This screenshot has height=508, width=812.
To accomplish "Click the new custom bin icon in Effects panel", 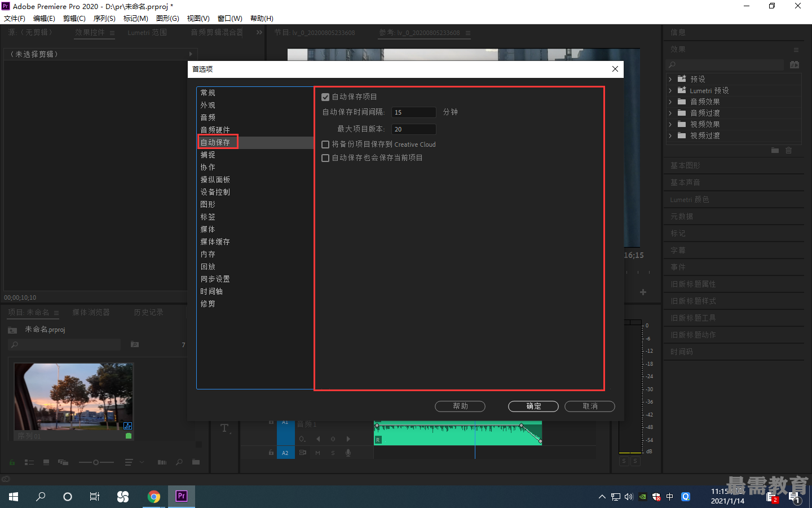I will click(775, 150).
